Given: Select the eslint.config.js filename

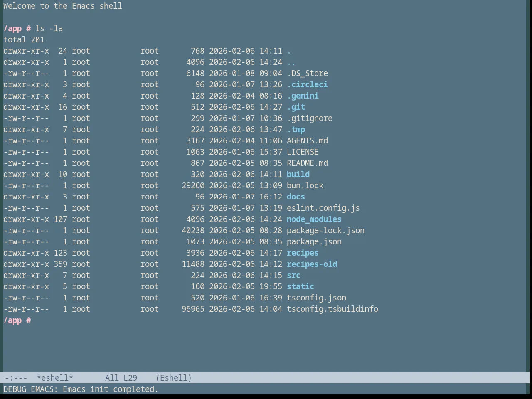Looking at the screenshot, I should point(323,208).
